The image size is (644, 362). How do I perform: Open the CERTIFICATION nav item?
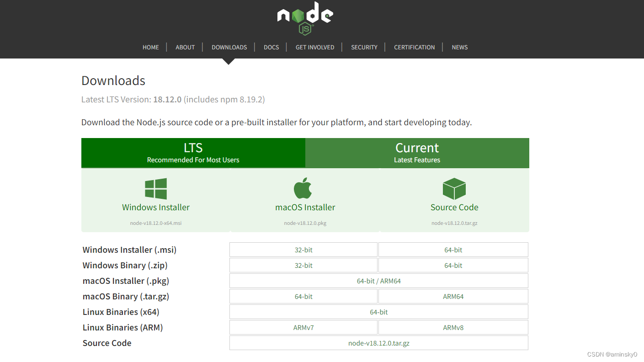[415, 47]
